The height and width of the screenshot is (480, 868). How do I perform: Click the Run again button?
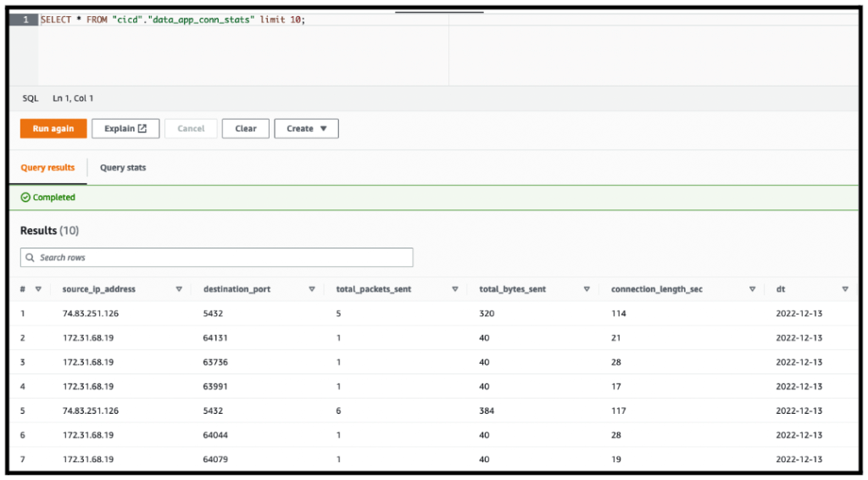pos(53,129)
